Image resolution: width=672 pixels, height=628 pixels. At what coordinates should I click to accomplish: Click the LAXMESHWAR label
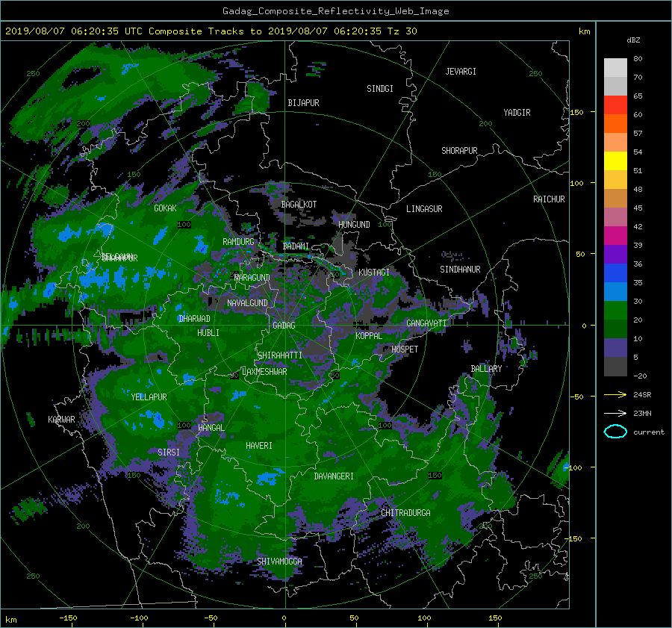coord(264,372)
